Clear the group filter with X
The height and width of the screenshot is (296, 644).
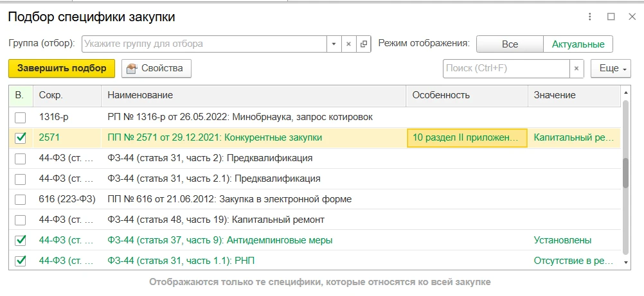348,44
